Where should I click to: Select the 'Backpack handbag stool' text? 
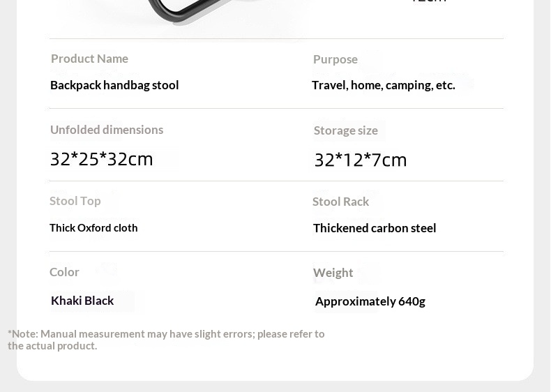pos(114,85)
